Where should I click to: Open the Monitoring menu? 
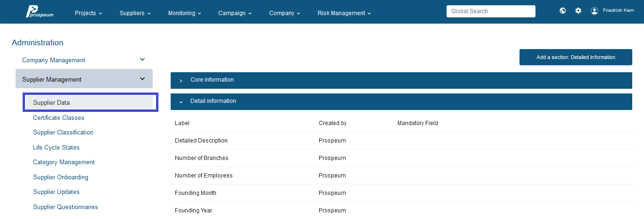(185, 13)
